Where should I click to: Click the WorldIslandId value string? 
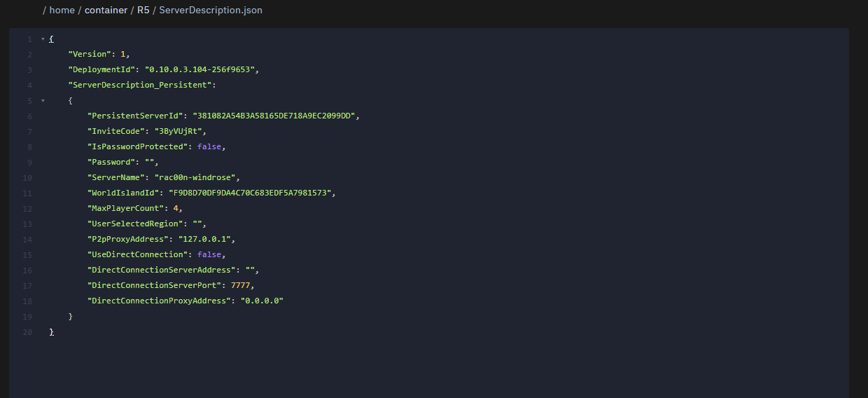coord(249,193)
